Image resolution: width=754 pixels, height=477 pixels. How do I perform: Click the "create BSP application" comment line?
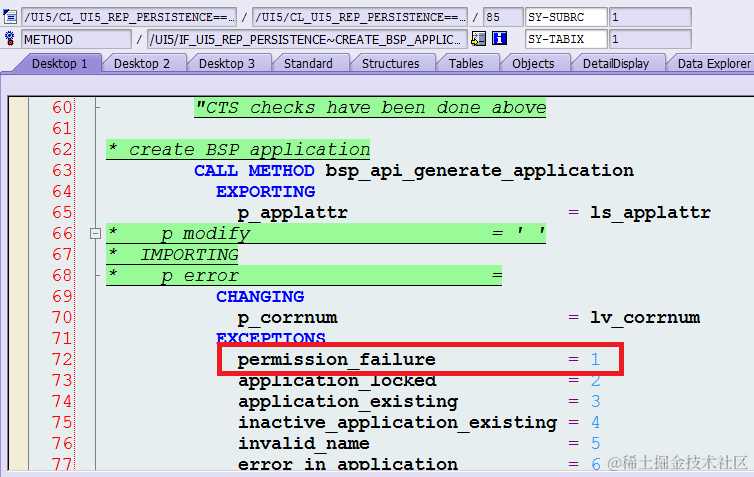click(238, 150)
